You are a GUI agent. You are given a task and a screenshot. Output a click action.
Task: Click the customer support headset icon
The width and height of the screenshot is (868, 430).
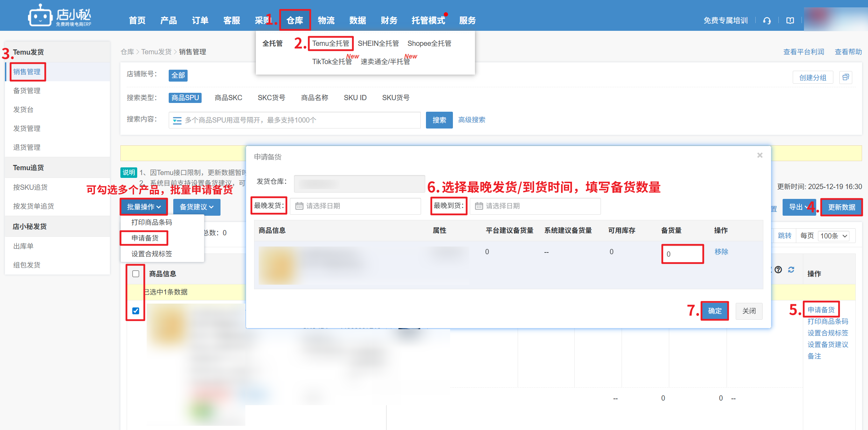coord(767,21)
